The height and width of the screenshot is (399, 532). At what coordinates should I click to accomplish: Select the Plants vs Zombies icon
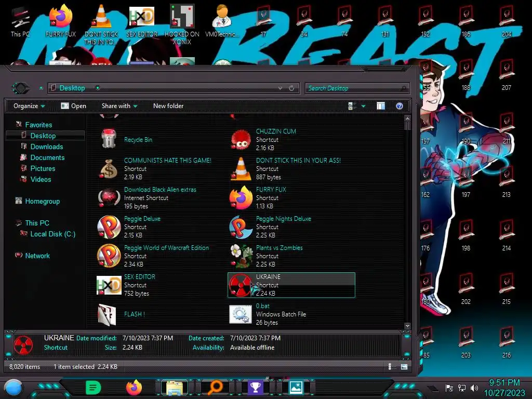[241, 256]
